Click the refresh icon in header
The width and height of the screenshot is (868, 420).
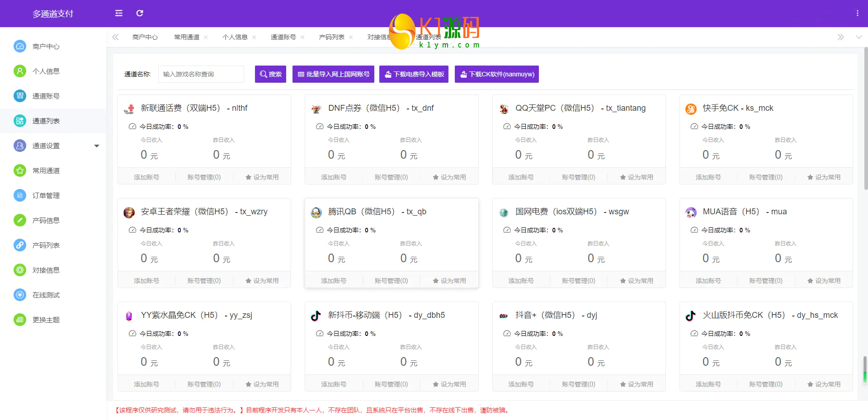tap(140, 13)
